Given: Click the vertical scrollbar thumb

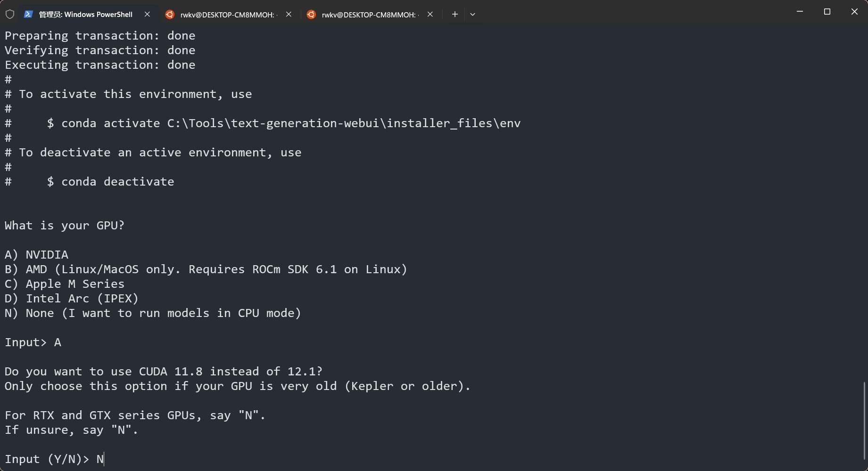Looking at the screenshot, I should coord(864,421).
